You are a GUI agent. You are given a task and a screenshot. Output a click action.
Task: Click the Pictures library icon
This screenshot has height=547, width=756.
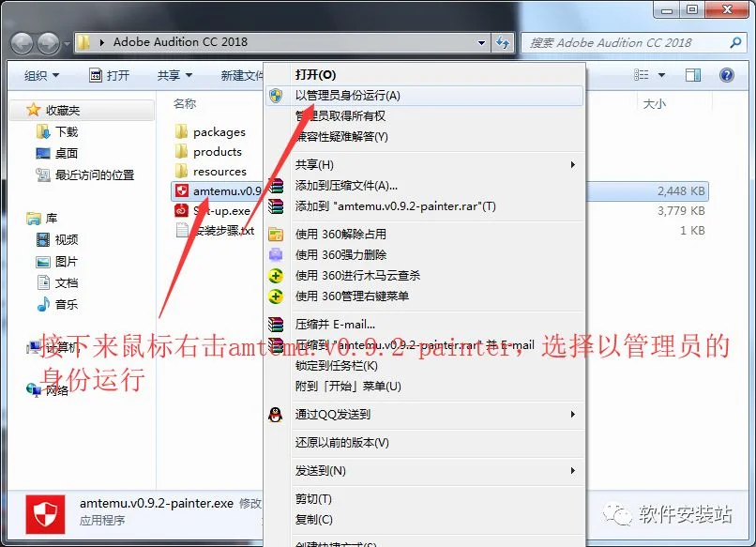pos(43,262)
